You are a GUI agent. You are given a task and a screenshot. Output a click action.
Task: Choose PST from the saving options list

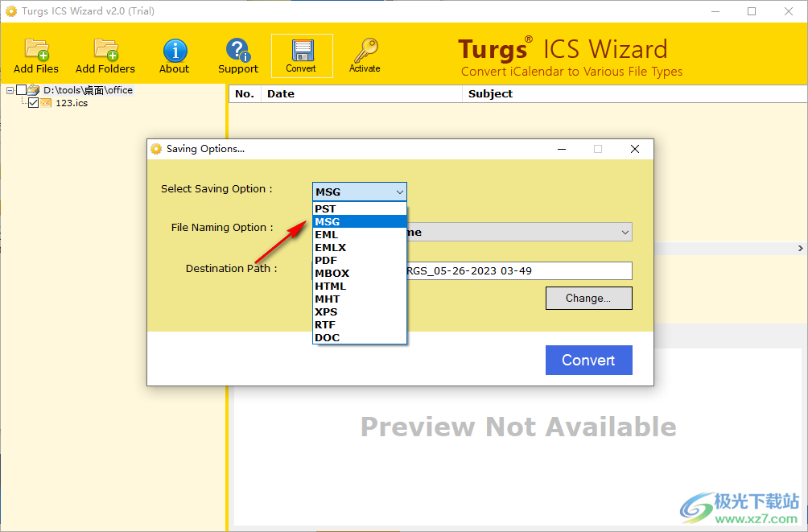(x=360, y=208)
